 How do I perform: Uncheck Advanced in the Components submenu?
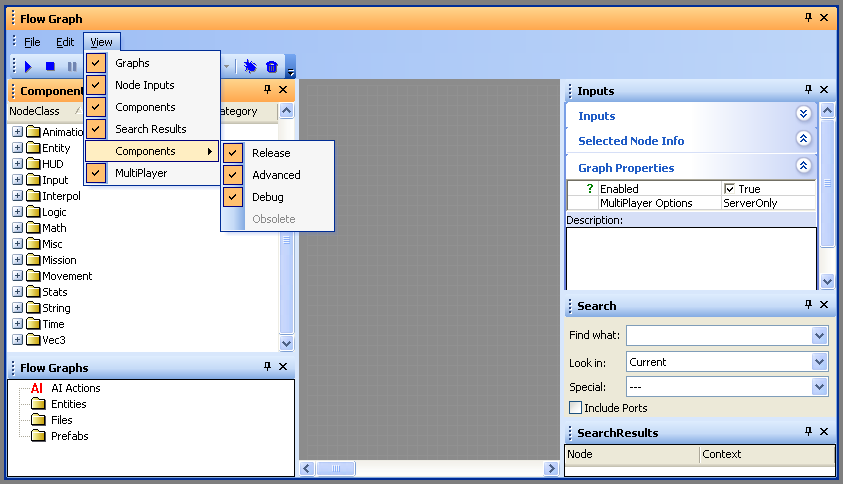point(277,175)
